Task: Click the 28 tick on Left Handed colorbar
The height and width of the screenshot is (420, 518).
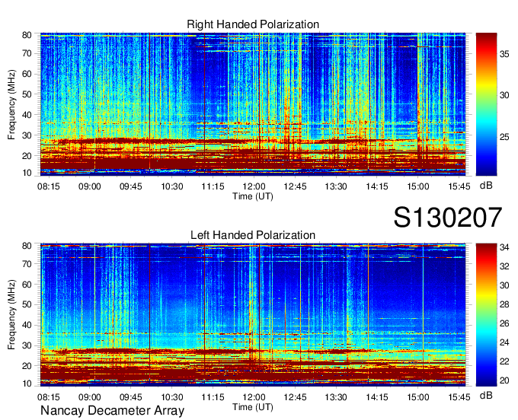Action: tap(504, 304)
